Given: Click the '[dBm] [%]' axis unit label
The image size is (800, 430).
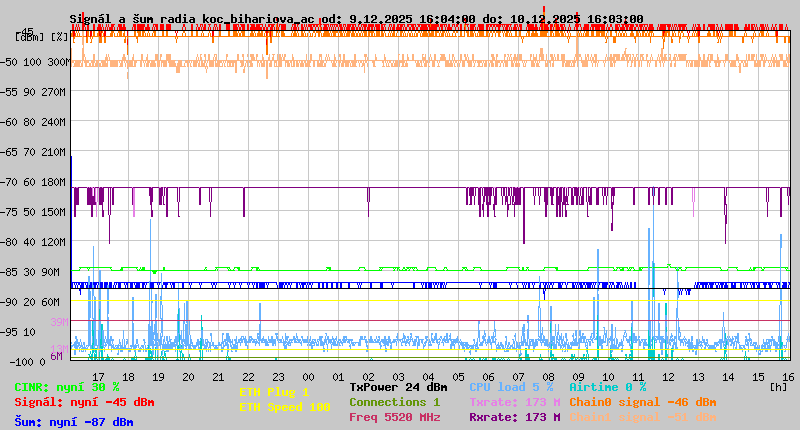Looking at the screenshot, I should pyautogui.click(x=42, y=37).
